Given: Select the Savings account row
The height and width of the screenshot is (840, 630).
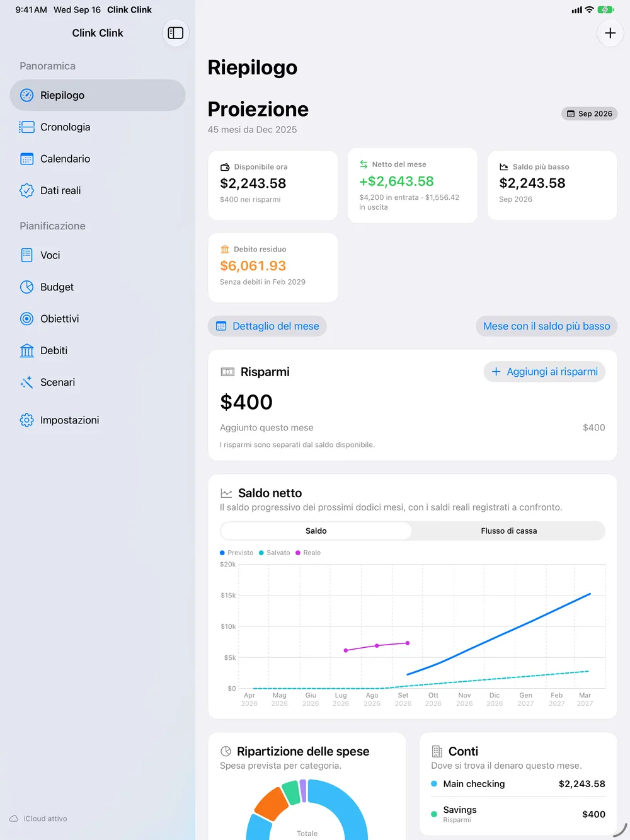Looking at the screenshot, I should coord(518,814).
